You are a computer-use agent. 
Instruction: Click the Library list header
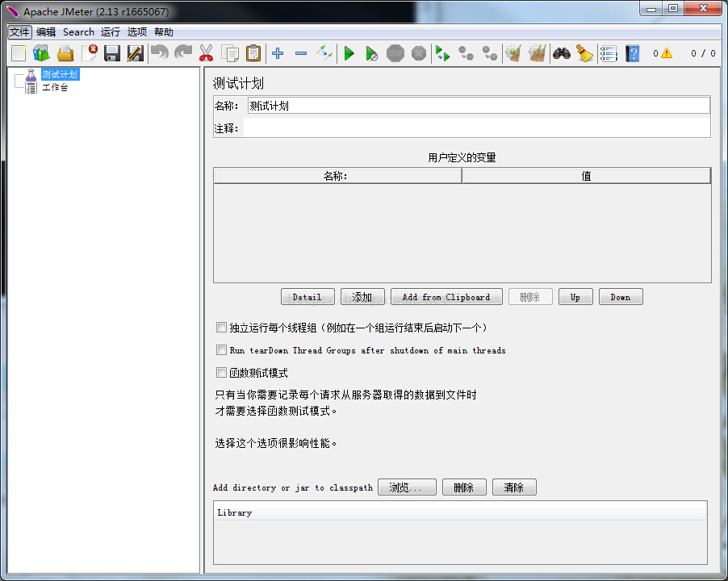(x=460, y=512)
